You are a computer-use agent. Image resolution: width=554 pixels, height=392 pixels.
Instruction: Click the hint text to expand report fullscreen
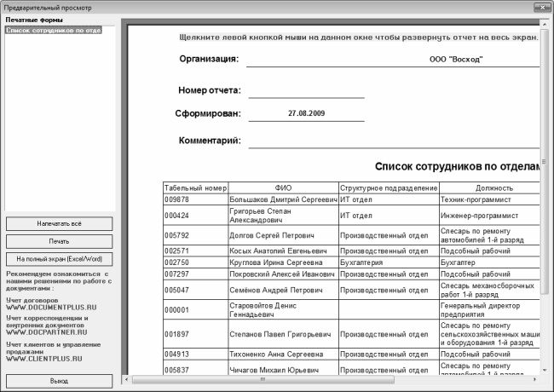coord(358,37)
